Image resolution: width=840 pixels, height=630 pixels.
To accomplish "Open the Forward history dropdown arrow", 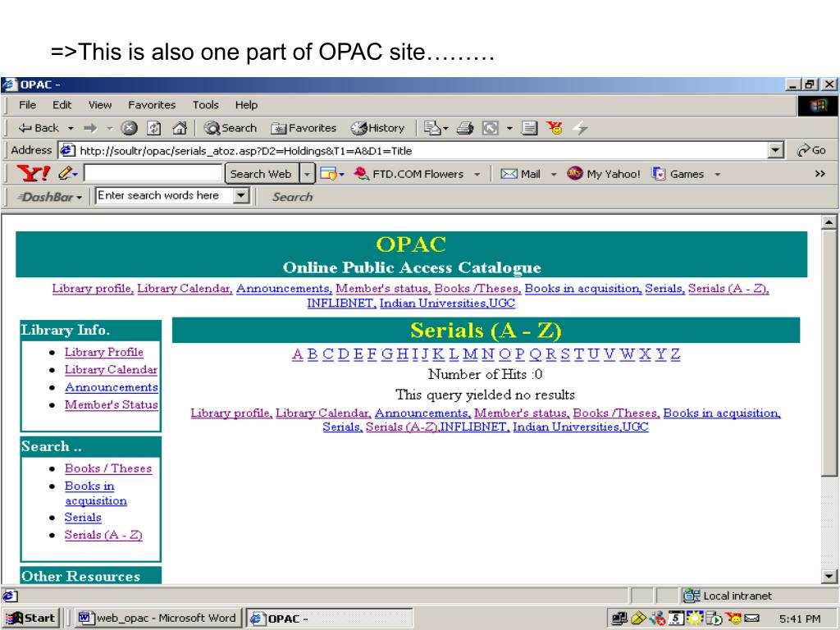I will (110, 129).
